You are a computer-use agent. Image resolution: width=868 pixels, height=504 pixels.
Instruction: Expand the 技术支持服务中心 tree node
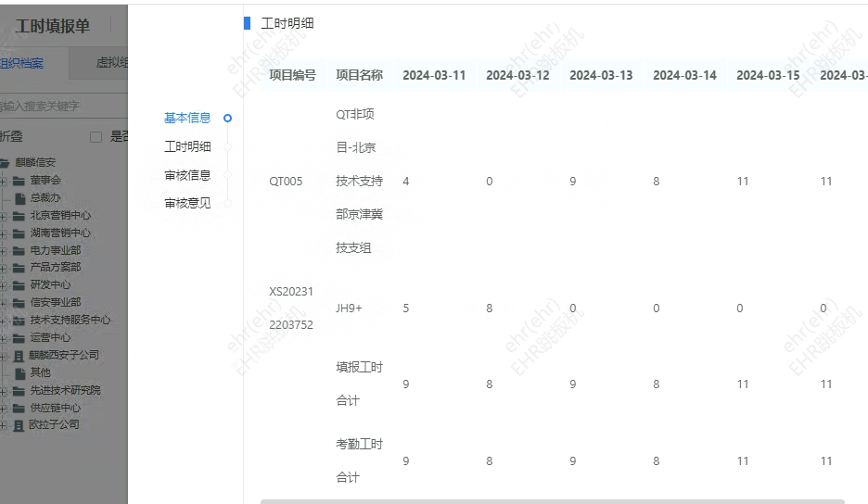(x=4, y=321)
